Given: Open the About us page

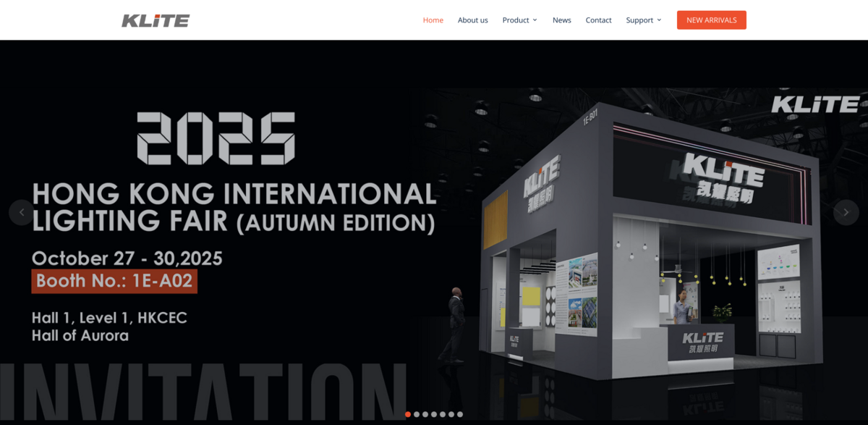Looking at the screenshot, I should click(x=472, y=20).
